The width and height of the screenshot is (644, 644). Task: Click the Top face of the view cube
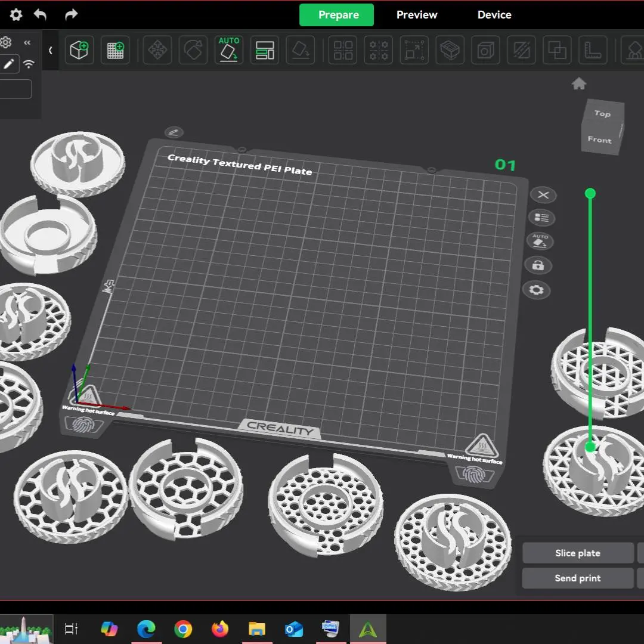602,113
